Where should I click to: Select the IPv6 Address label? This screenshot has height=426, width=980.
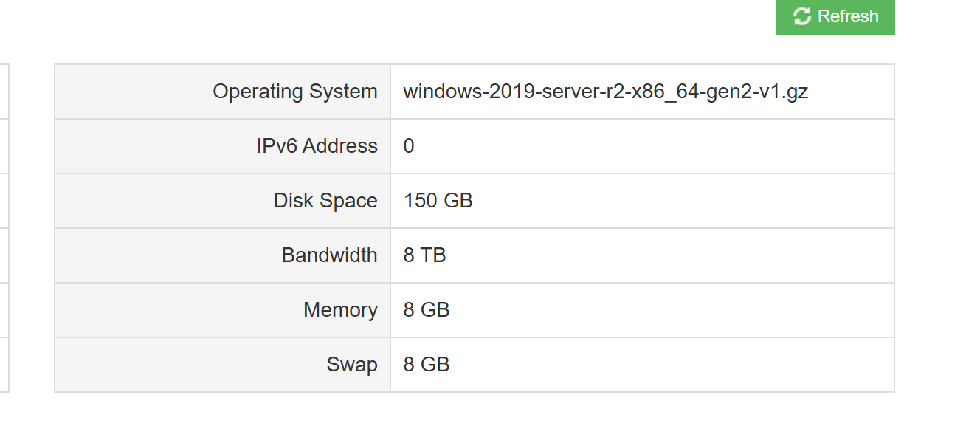tap(317, 146)
